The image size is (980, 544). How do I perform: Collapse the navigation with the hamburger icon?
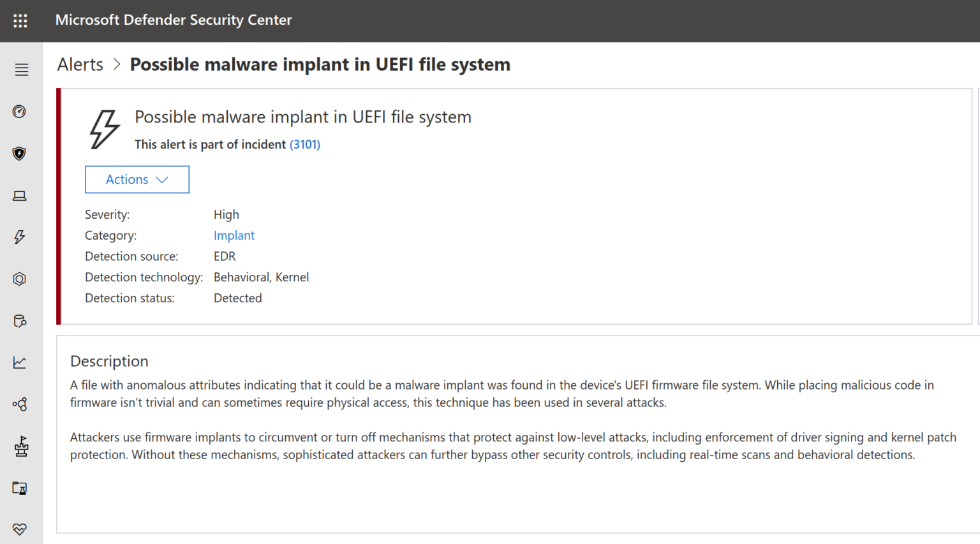pyautogui.click(x=21, y=70)
